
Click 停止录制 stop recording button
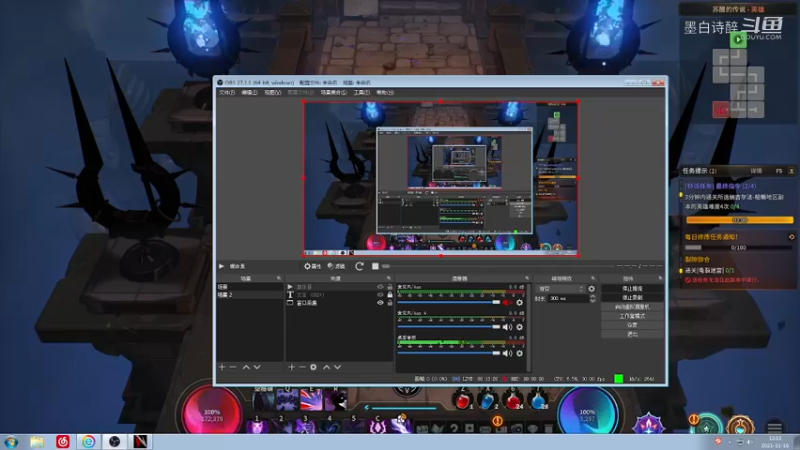pos(632,298)
